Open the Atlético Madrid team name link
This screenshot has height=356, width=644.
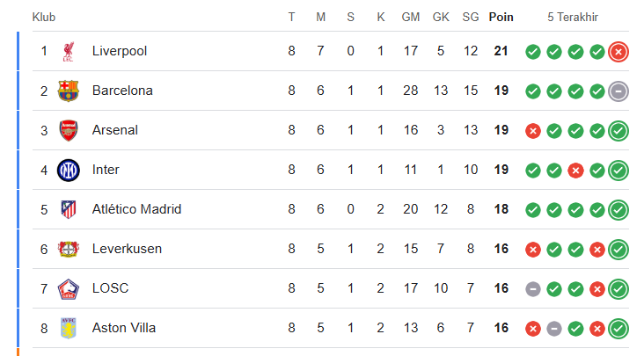click(136, 209)
